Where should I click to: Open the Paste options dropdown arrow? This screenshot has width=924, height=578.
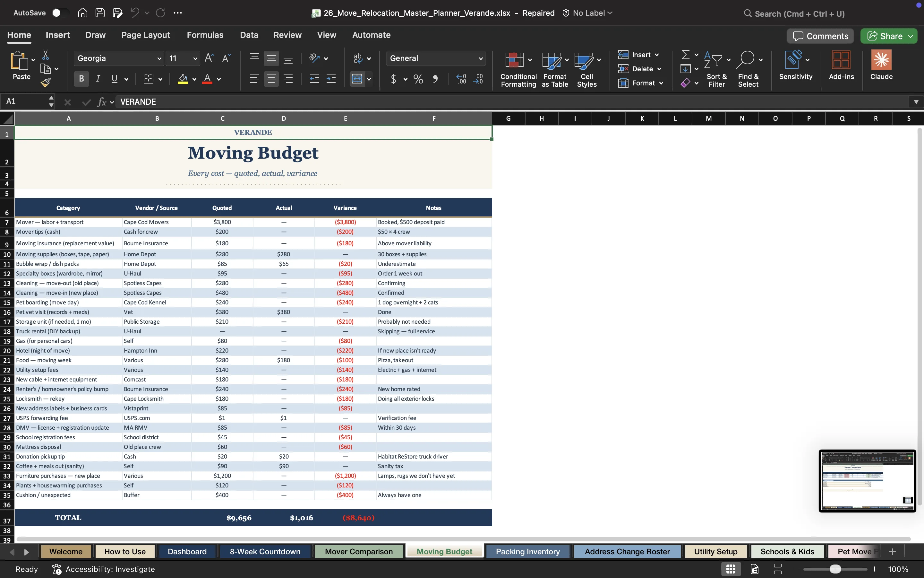[x=33, y=60]
